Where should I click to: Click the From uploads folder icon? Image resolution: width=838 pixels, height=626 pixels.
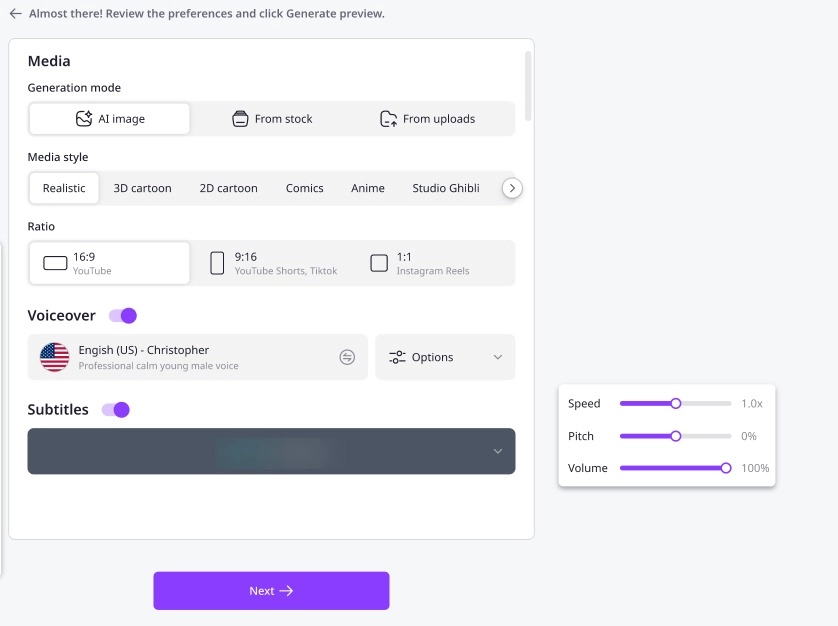click(389, 119)
